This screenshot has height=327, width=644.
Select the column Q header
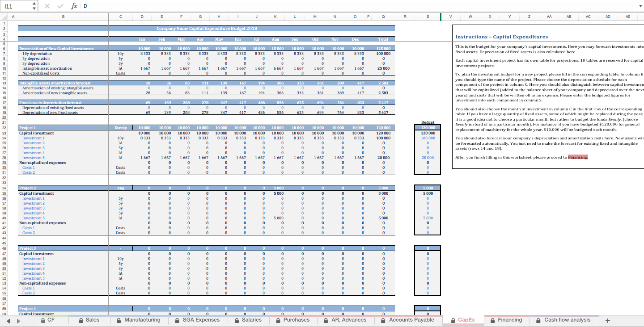[x=383, y=17]
